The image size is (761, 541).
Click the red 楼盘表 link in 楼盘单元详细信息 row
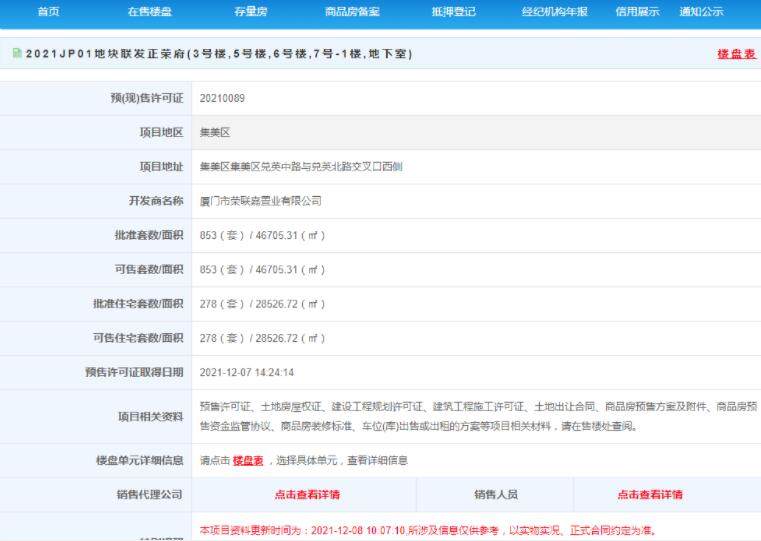(x=248, y=460)
